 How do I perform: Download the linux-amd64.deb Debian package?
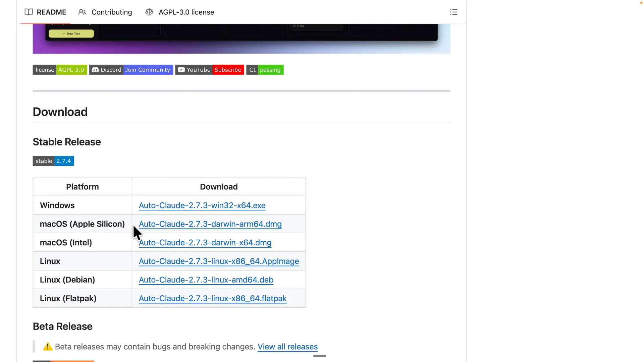[206, 280]
